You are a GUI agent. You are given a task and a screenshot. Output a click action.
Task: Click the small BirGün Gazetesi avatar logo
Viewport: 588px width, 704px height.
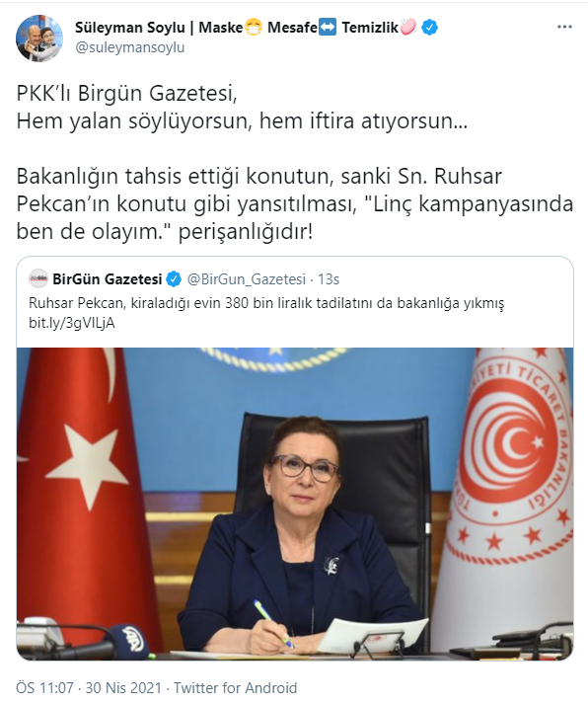[x=38, y=278]
